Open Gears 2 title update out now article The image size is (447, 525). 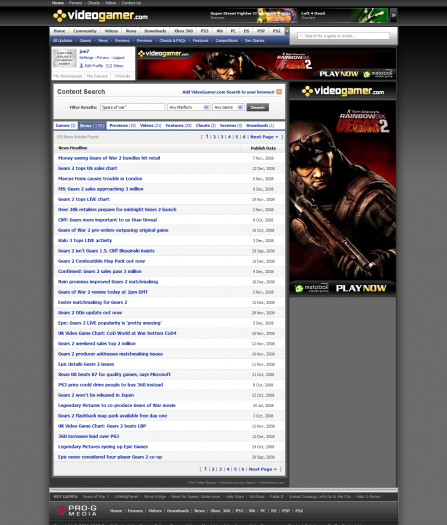[x=90, y=313]
